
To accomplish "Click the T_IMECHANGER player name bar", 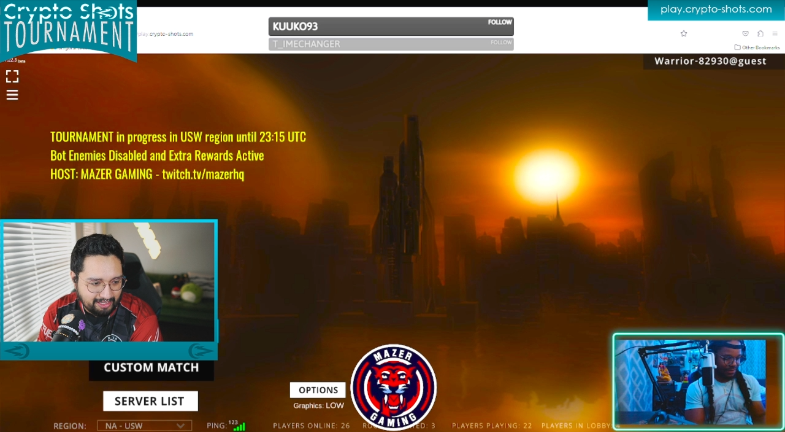I will (391, 44).
